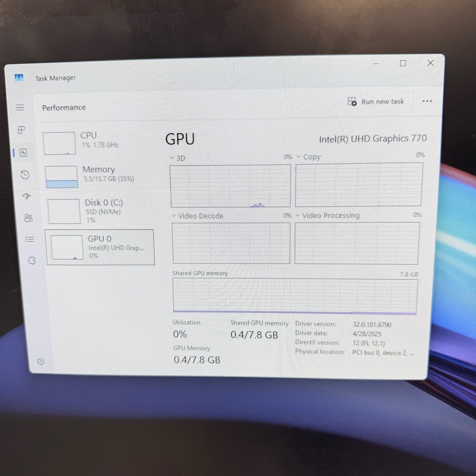
Task: Click the Memory mini graph thumbnail
Action: [62, 177]
